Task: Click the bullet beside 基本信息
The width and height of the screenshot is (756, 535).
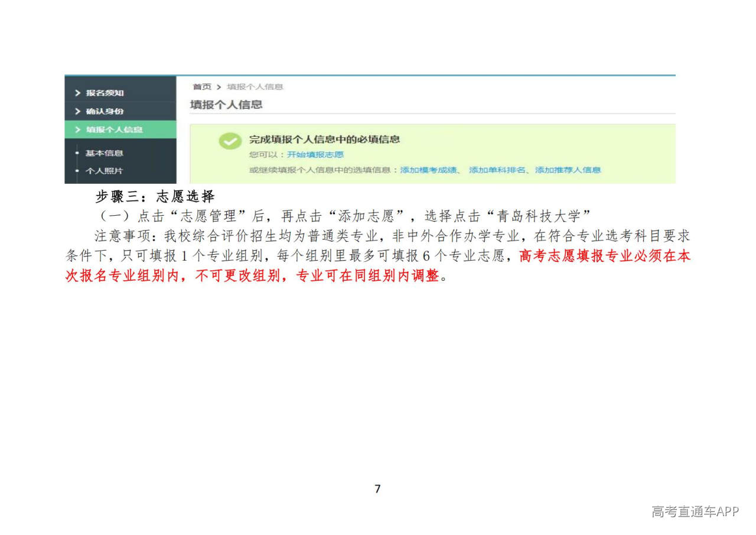Action: tap(77, 153)
